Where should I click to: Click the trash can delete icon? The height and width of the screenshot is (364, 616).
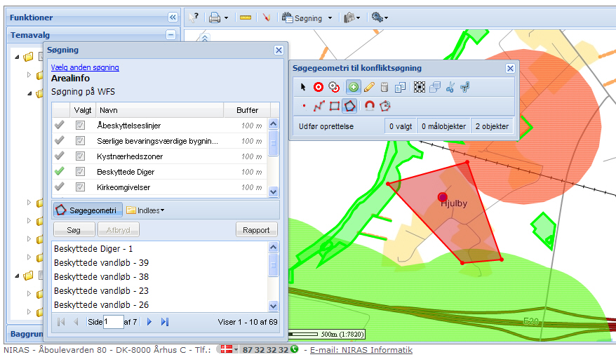point(384,87)
